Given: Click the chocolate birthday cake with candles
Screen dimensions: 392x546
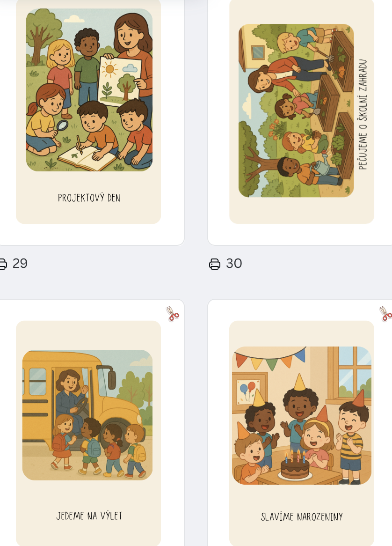Looking at the screenshot, I should 295,465.
